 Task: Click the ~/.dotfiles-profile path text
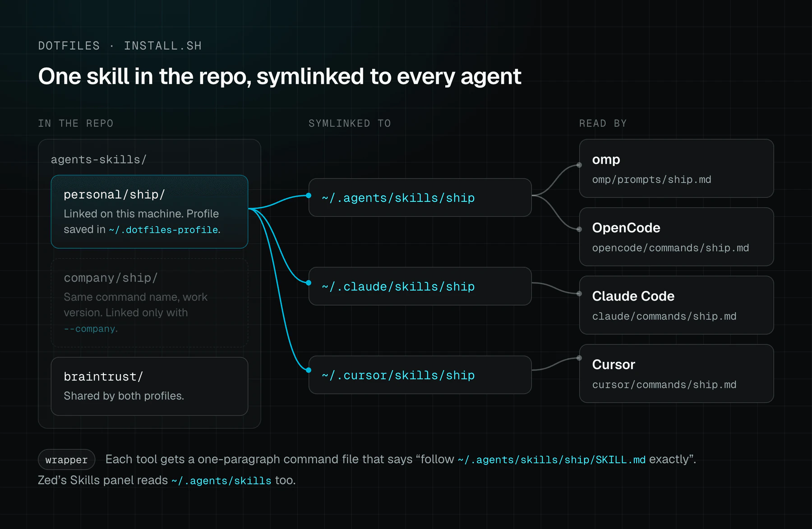(164, 230)
